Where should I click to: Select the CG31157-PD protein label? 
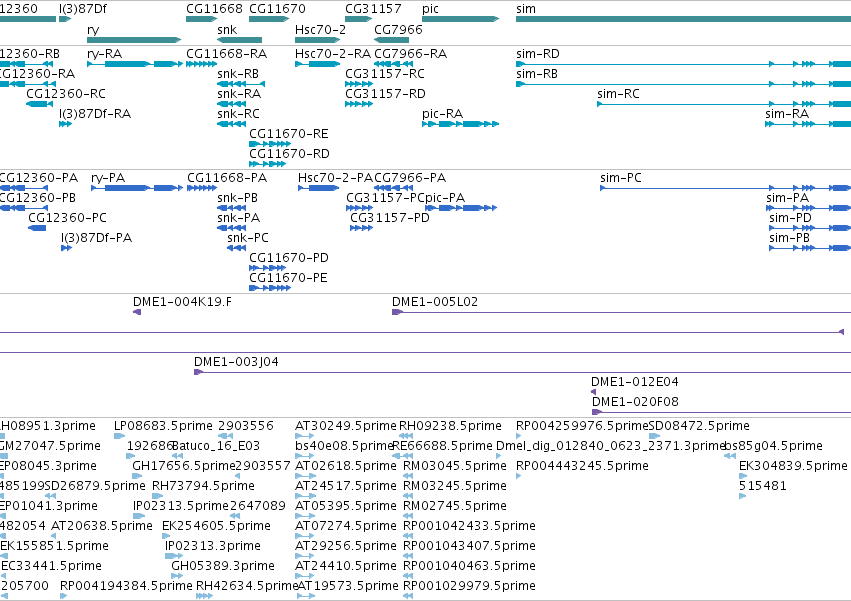pyautogui.click(x=390, y=218)
